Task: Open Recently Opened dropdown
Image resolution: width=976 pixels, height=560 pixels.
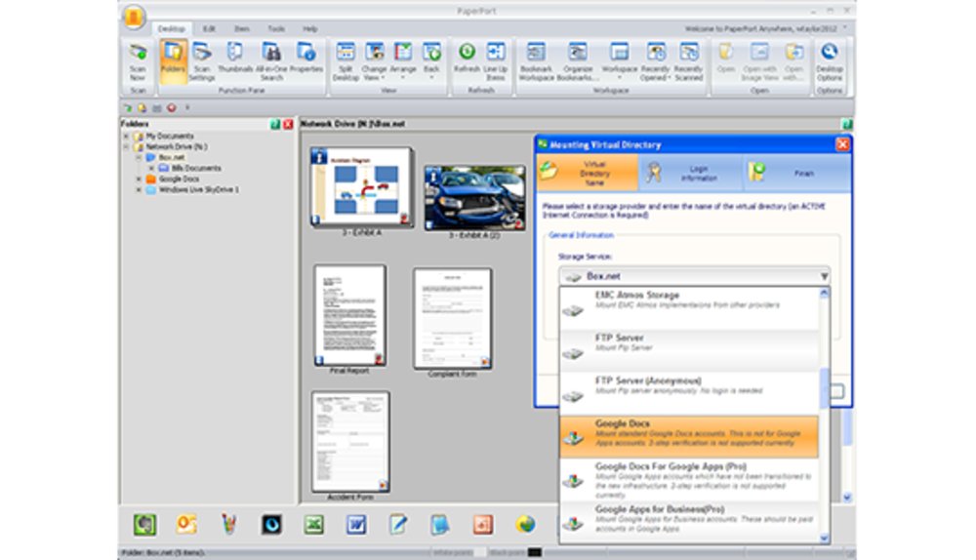Action: point(656,61)
